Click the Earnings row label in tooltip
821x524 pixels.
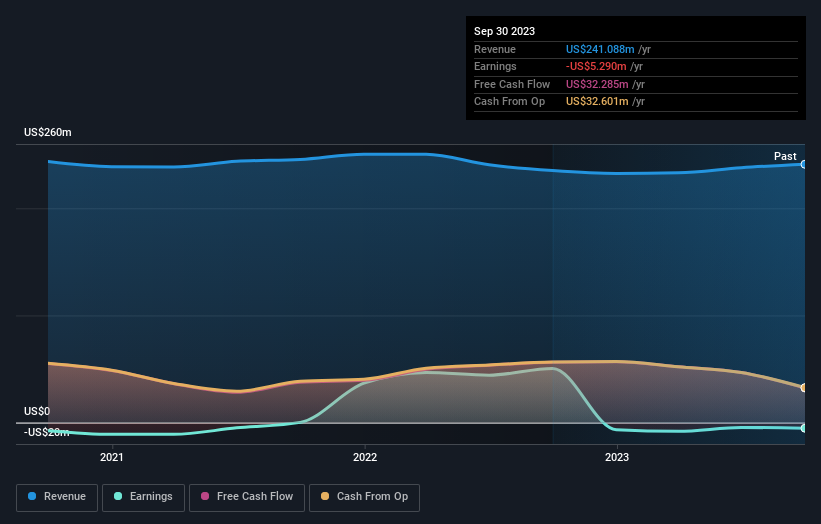[495, 66]
